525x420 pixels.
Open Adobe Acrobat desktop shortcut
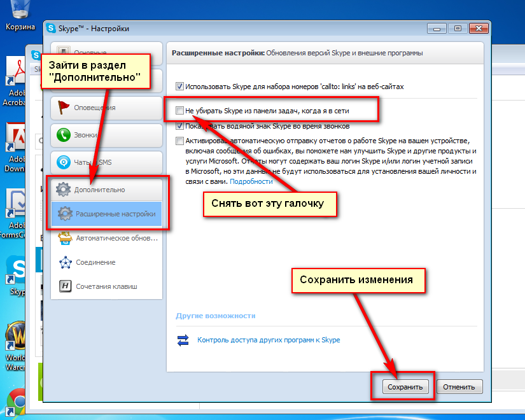coord(15,81)
